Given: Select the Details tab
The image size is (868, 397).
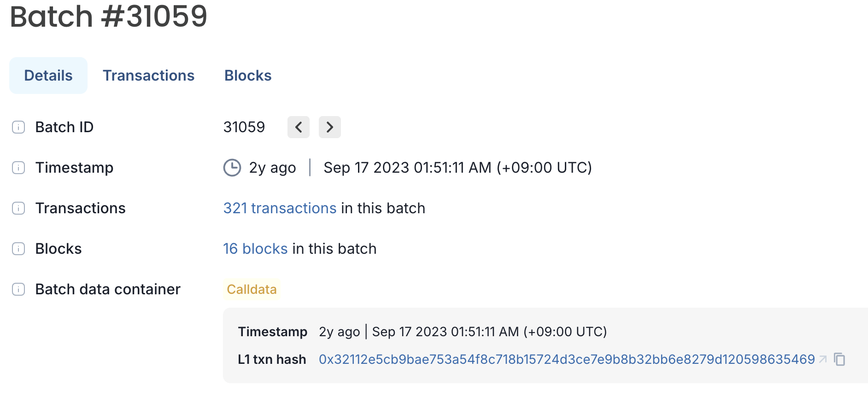Looking at the screenshot, I should click(x=48, y=76).
